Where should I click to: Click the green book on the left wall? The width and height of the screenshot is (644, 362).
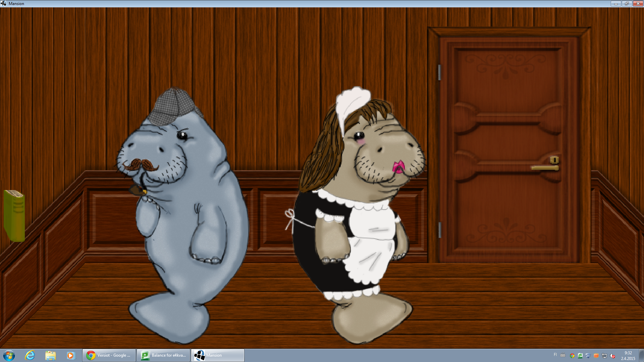14,216
